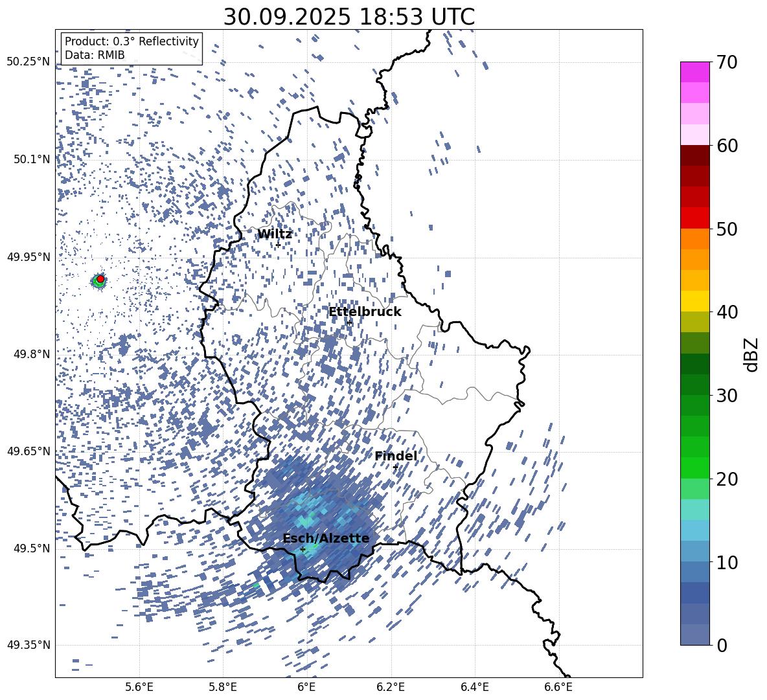Click the 50.1°N latitude label
This screenshot has width=767, height=700.
point(32,159)
